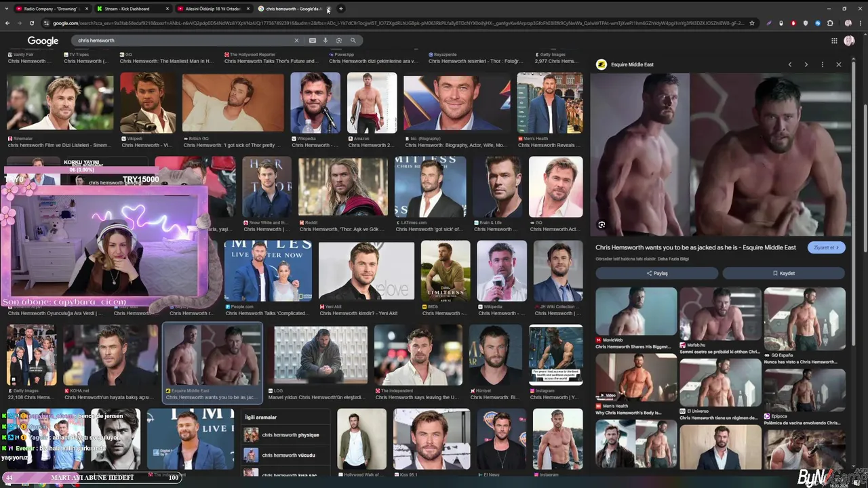Open the MovieWeb related image thumbnail
This screenshot has width=868, height=488.
click(636, 312)
